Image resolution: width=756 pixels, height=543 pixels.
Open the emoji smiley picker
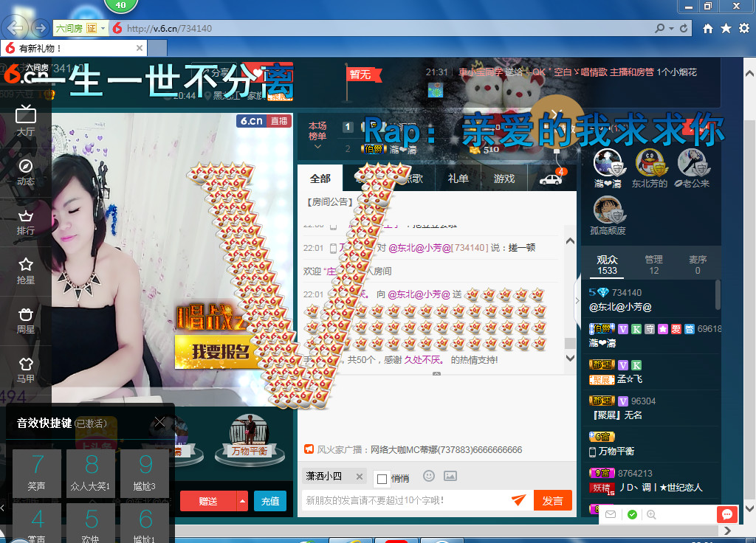(x=429, y=476)
